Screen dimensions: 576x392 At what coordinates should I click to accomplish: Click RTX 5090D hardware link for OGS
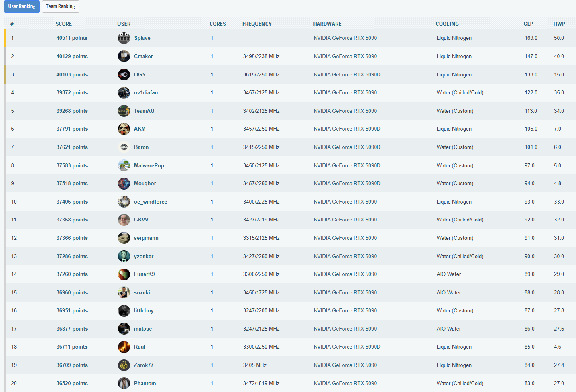(347, 74)
